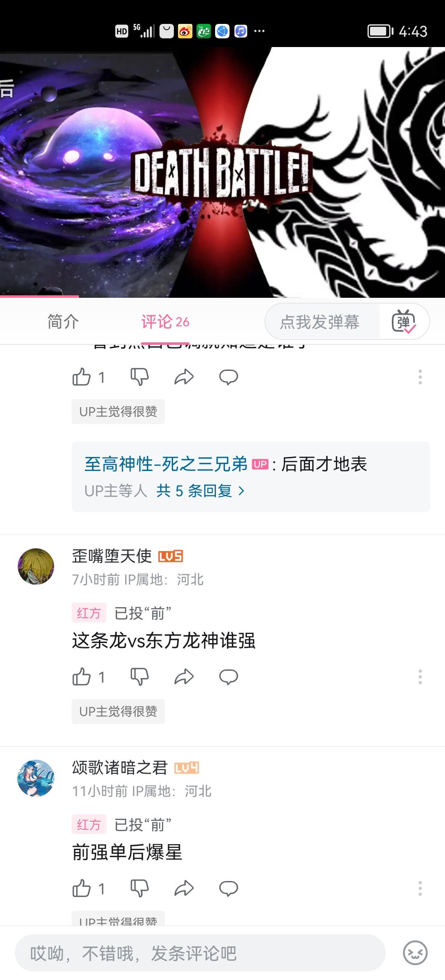Switch to the 简介 tab

[63, 321]
